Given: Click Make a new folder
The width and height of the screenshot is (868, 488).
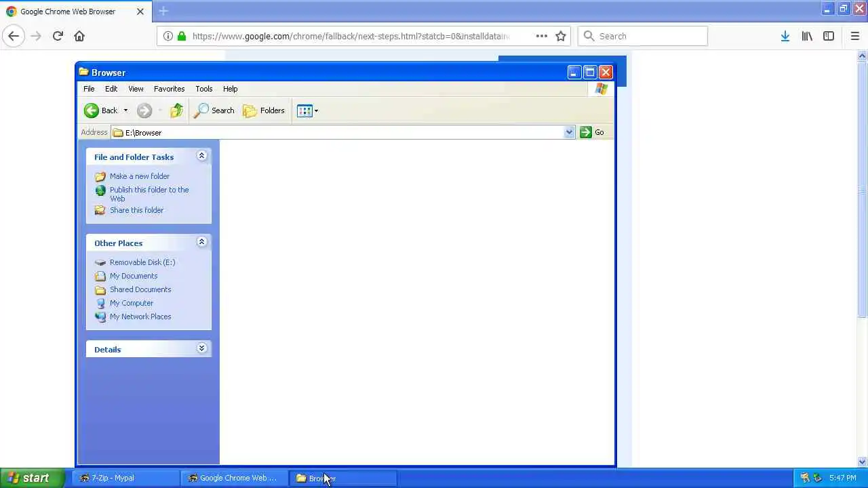Looking at the screenshot, I should [x=140, y=176].
